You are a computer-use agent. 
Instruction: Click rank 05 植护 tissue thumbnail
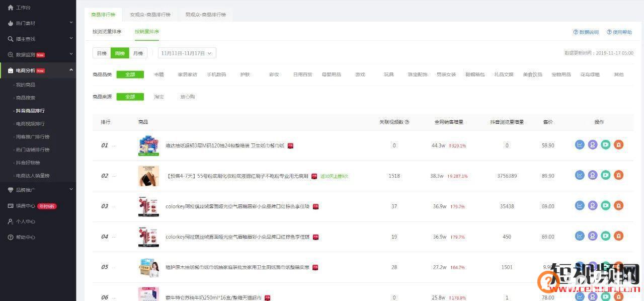coord(148,267)
